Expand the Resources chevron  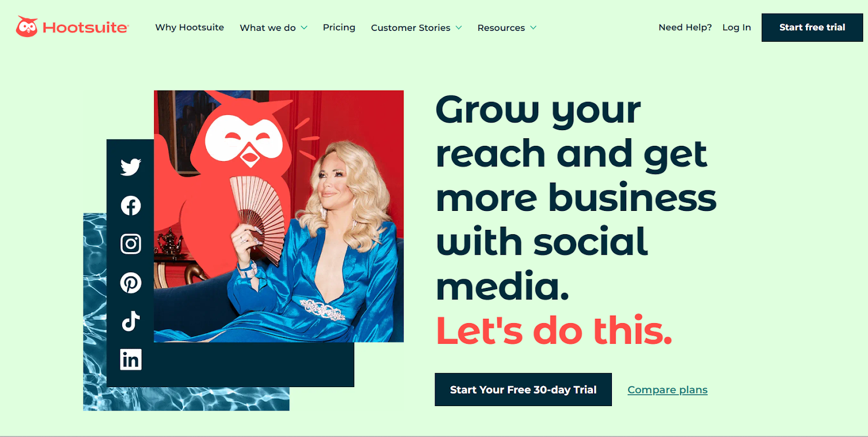(x=533, y=28)
